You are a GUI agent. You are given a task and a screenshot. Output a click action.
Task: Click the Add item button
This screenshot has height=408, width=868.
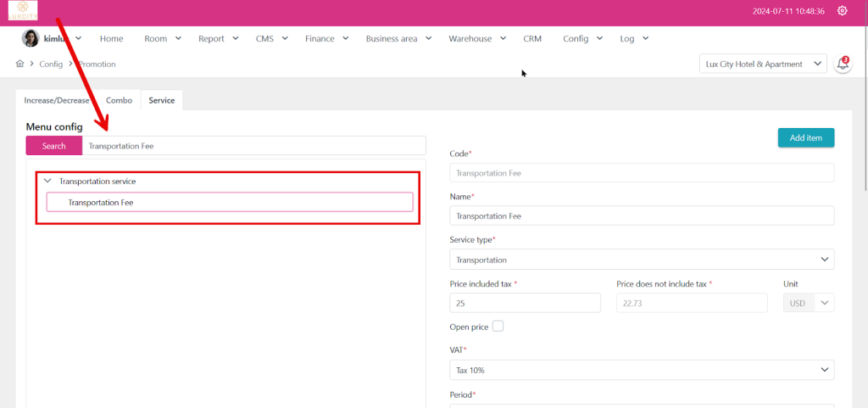click(x=805, y=137)
